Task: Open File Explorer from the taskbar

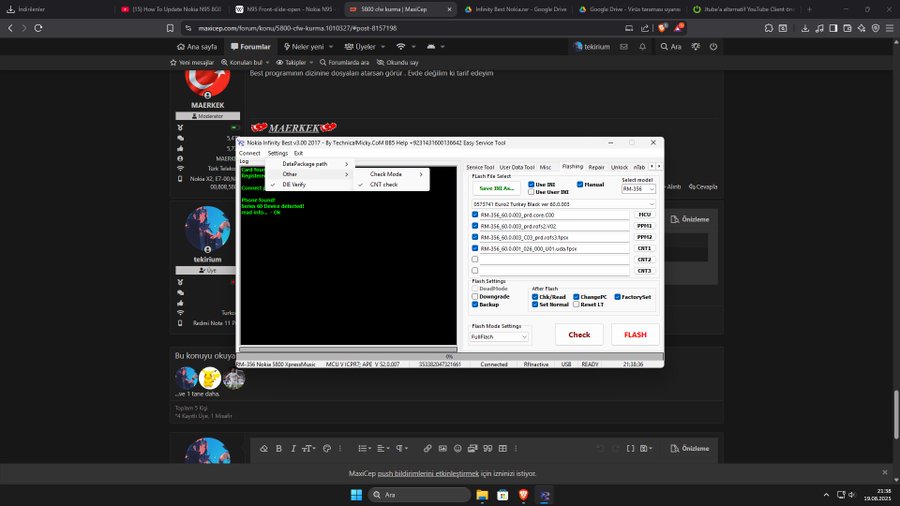Action: (482, 495)
